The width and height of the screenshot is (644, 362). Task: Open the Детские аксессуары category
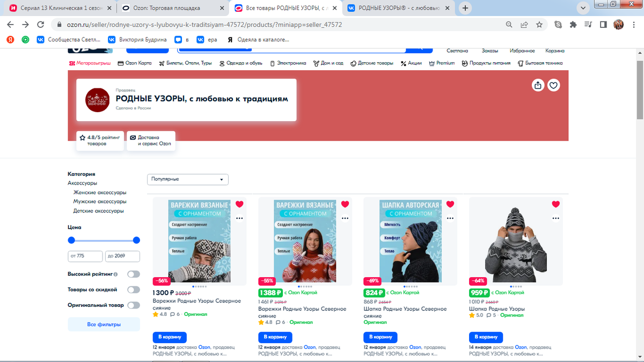coord(99,211)
